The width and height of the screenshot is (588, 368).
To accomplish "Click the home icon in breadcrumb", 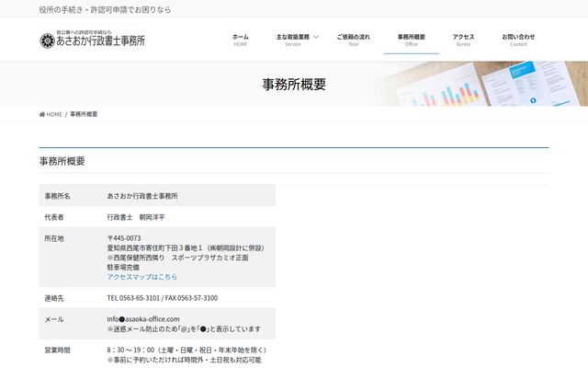I will pos(42,114).
